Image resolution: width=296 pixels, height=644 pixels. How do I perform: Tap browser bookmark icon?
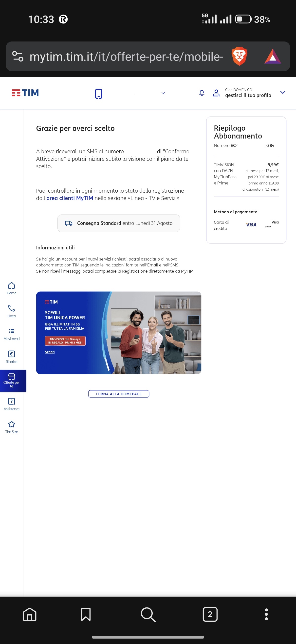pyautogui.click(x=86, y=615)
